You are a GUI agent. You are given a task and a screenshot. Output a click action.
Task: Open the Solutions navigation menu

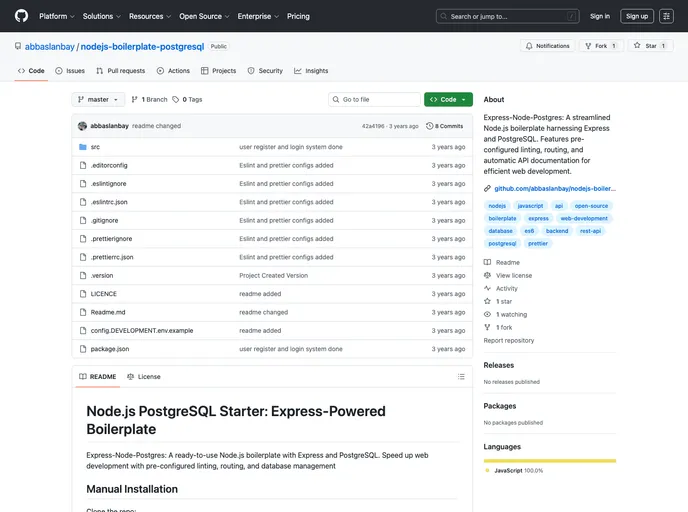click(101, 16)
